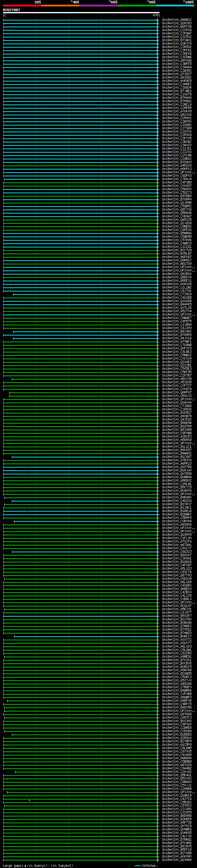The image size is (197, 868).
Task: Select the UniRef100_C3BFE5 hit label
Action: point(176,64)
